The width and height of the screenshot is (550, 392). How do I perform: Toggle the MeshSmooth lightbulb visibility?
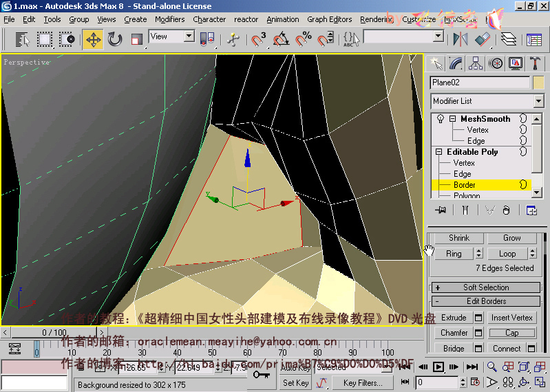(x=441, y=119)
